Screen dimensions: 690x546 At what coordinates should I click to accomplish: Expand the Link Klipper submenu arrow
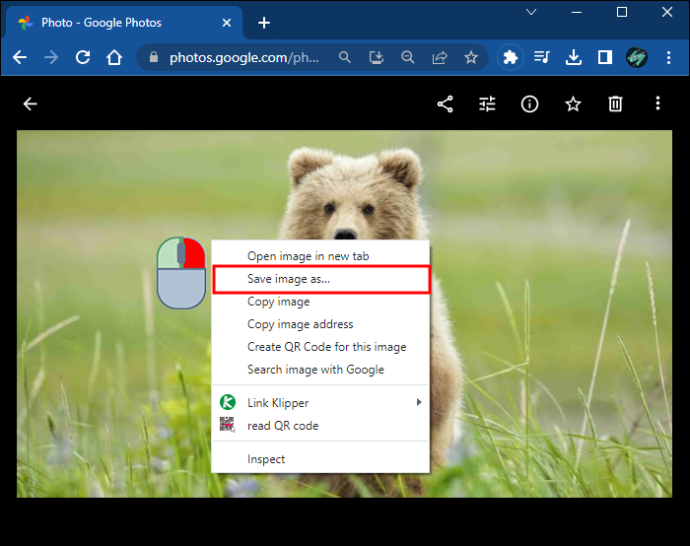[x=419, y=402]
